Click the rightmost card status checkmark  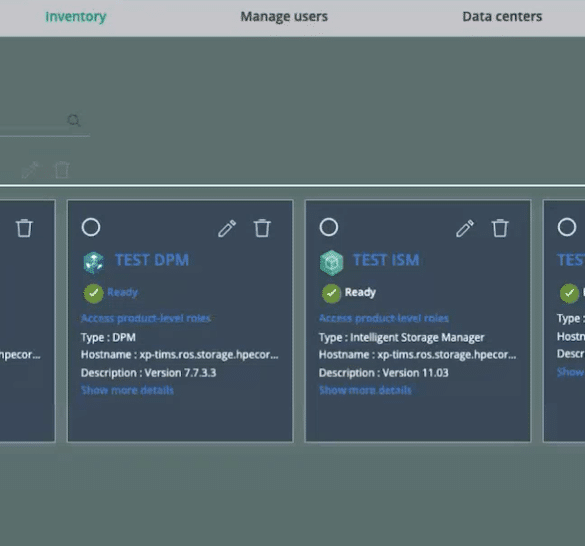pyautogui.click(x=569, y=294)
